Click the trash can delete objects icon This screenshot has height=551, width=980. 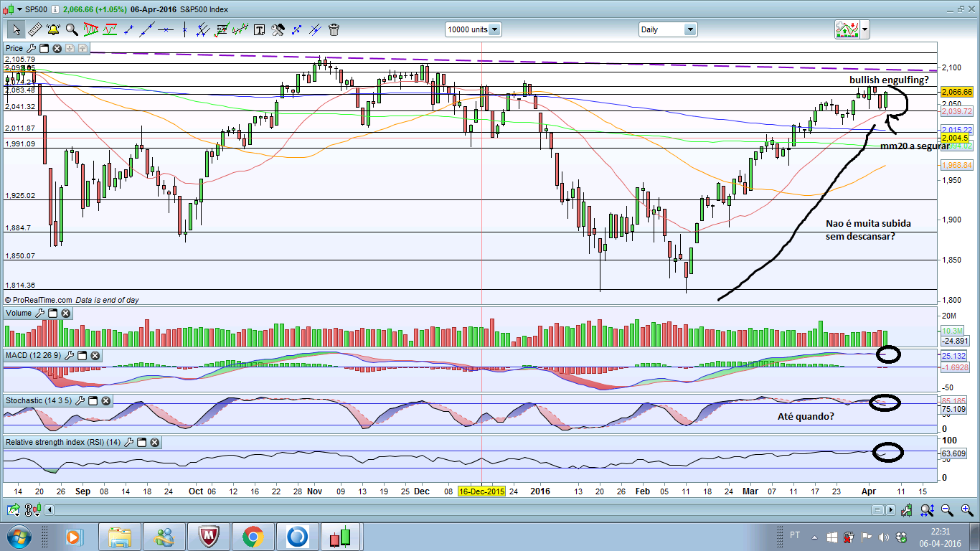pos(334,29)
